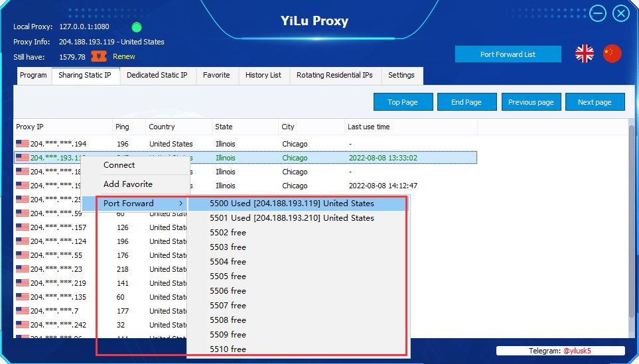Expand the Port Forward submenu arrow

point(181,203)
